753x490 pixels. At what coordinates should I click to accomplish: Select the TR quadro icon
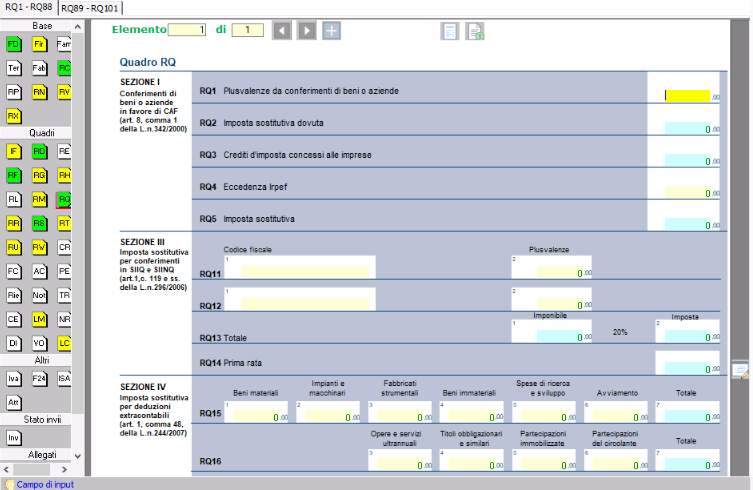click(64, 295)
